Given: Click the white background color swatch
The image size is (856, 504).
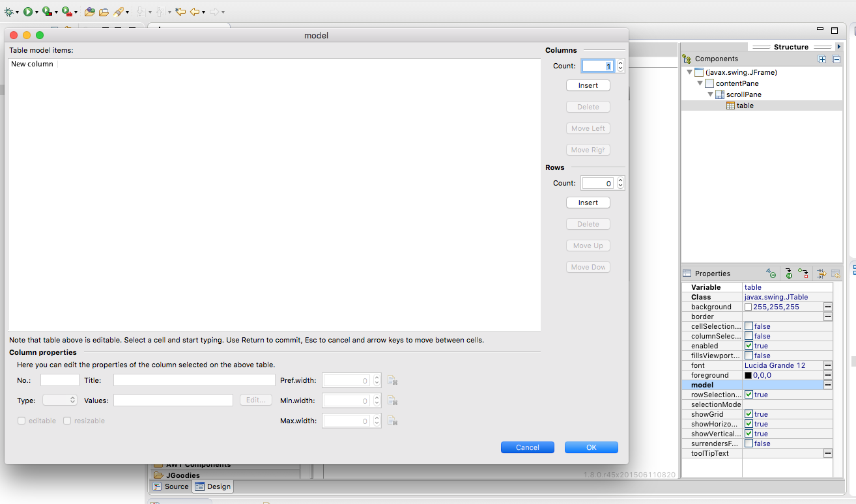Looking at the screenshot, I should pyautogui.click(x=749, y=307).
